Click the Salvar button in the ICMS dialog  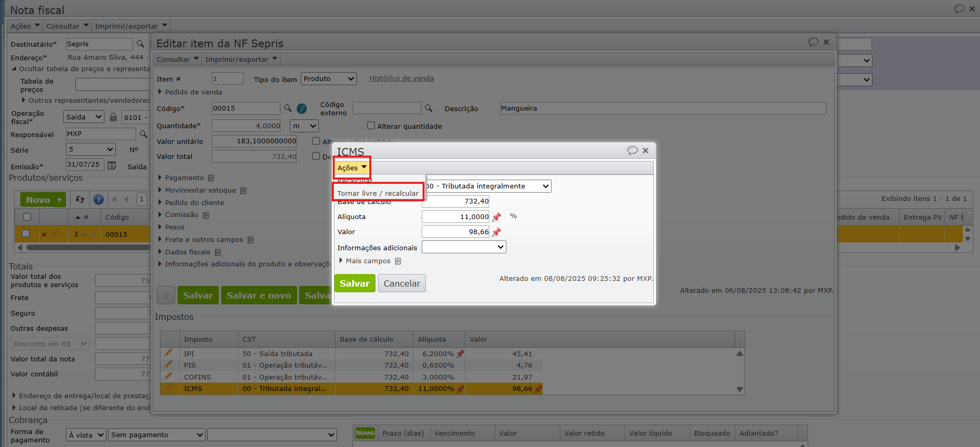tap(355, 283)
